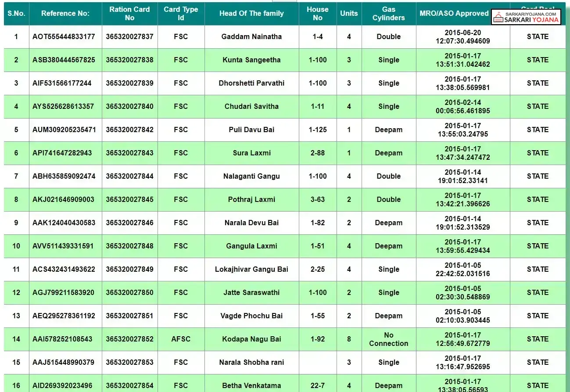The image size is (570, 392).
Task: Select family head Lokajhivar Gangu Bai
Action: (x=251, y=270)
